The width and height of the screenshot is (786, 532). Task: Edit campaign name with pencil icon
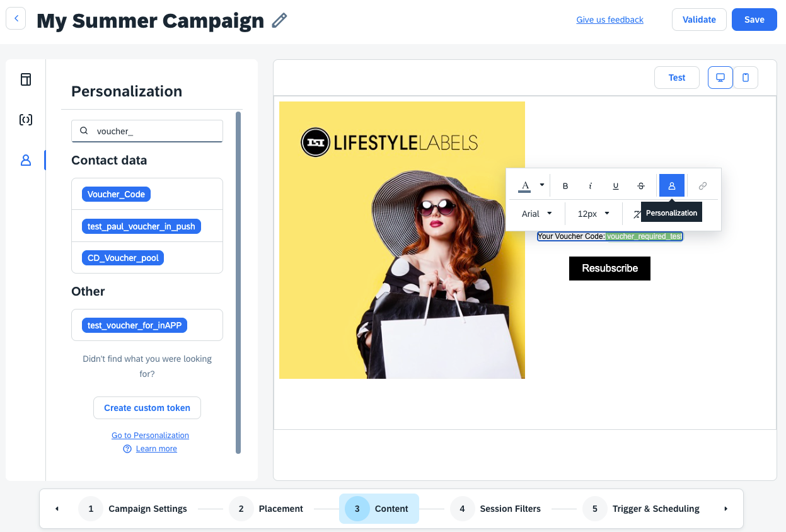tap(279, 21)
